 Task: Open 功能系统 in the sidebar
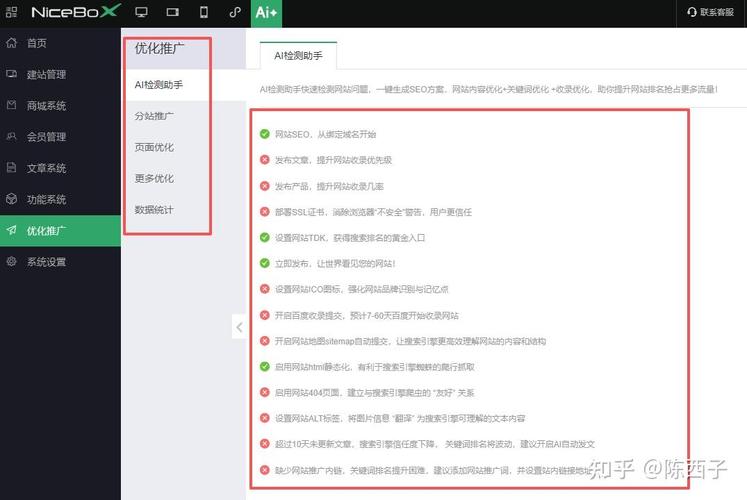pos(61,200)
